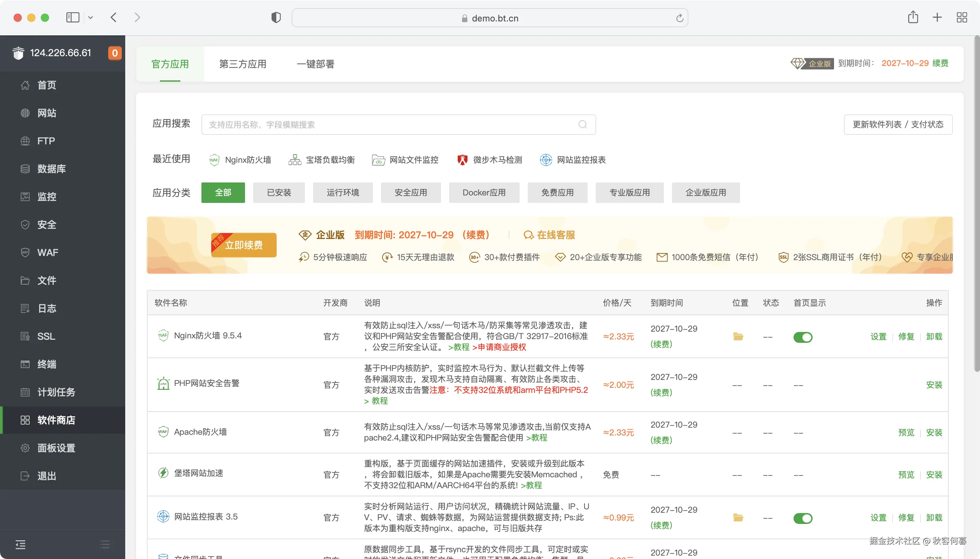This screenshot has height=559, width=980.
Task: Expand the Safari sidebar dropdown chevron
Action: 91,18
